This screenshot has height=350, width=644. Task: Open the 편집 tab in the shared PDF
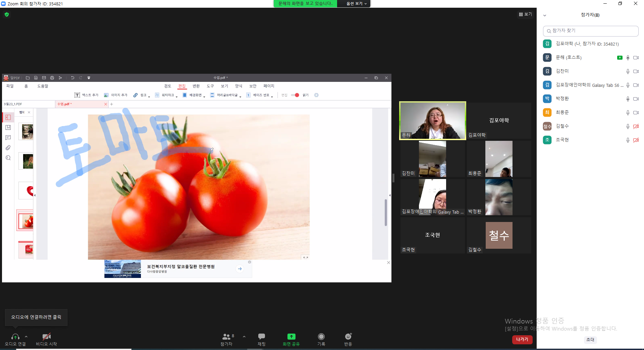182,86
